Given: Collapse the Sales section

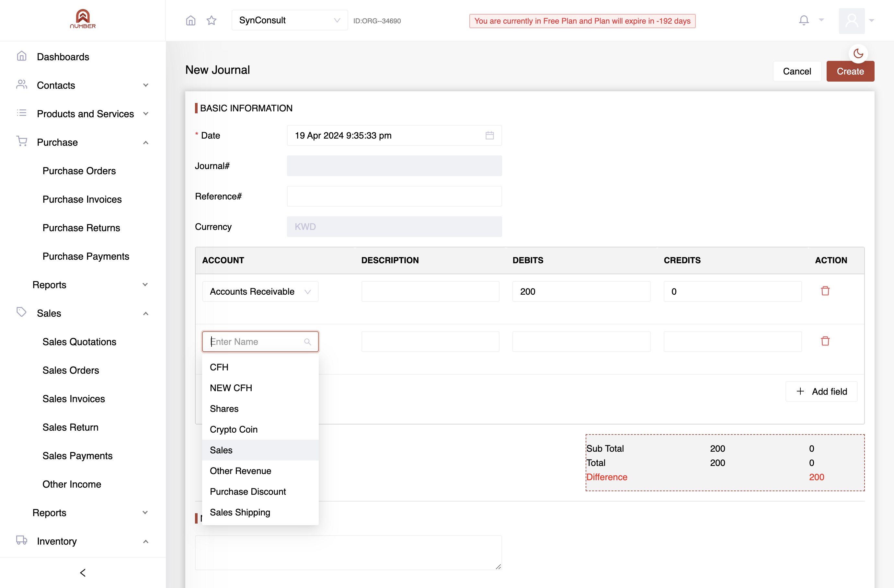Looking at the screenshot, I should click(x=83, y=313).
